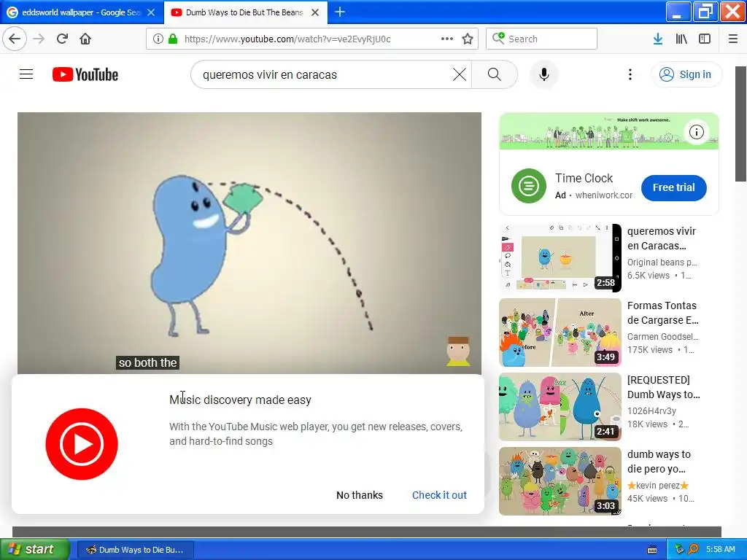Open a new browser tab with plus

[x=340, y=12]
